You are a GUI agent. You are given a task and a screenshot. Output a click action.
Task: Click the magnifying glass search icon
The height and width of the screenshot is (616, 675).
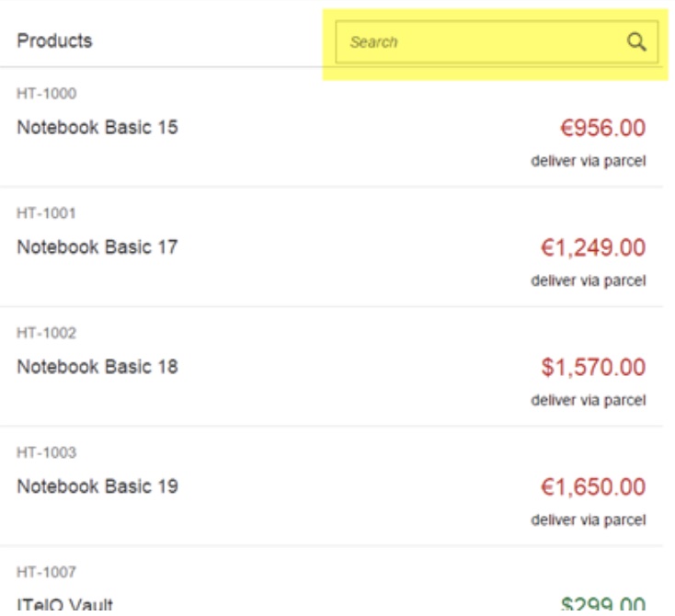[635, 42]
